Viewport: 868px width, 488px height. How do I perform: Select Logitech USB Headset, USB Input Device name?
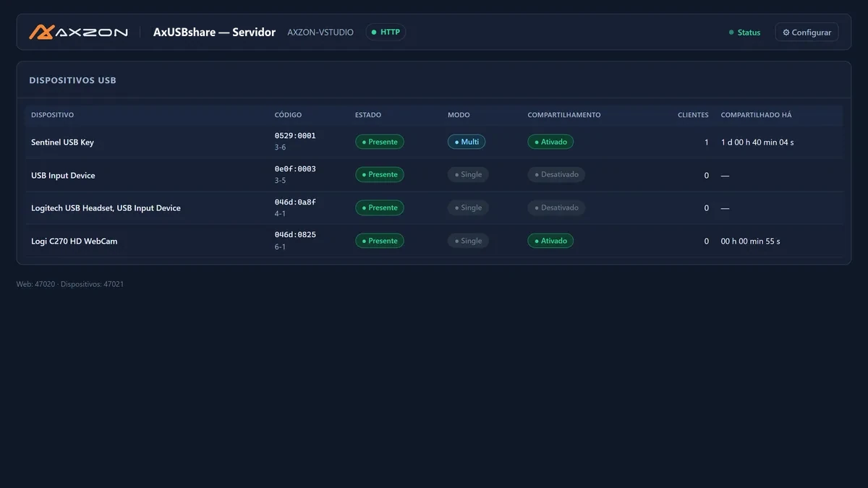click(x=106, y=208)
